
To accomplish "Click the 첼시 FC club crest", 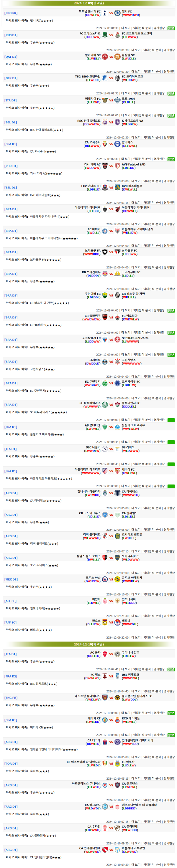I will point(117,13).
